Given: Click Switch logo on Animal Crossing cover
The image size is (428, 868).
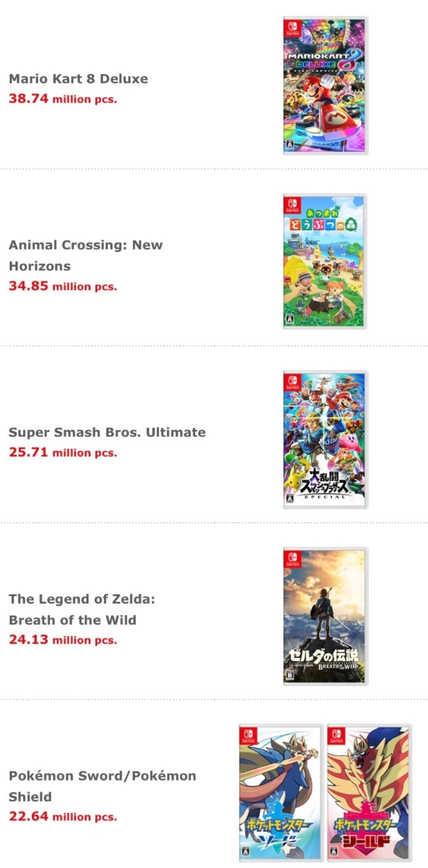Looking at the screenshot, I should (x=292, y=204).
